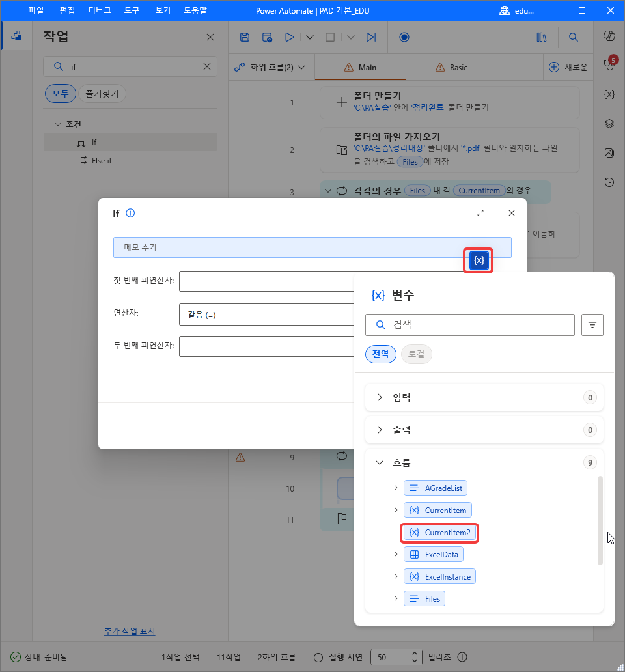The height and width of the screenshot is (672, 625).
Task: Run the flow with the play icon
Action: pos(290,37)
